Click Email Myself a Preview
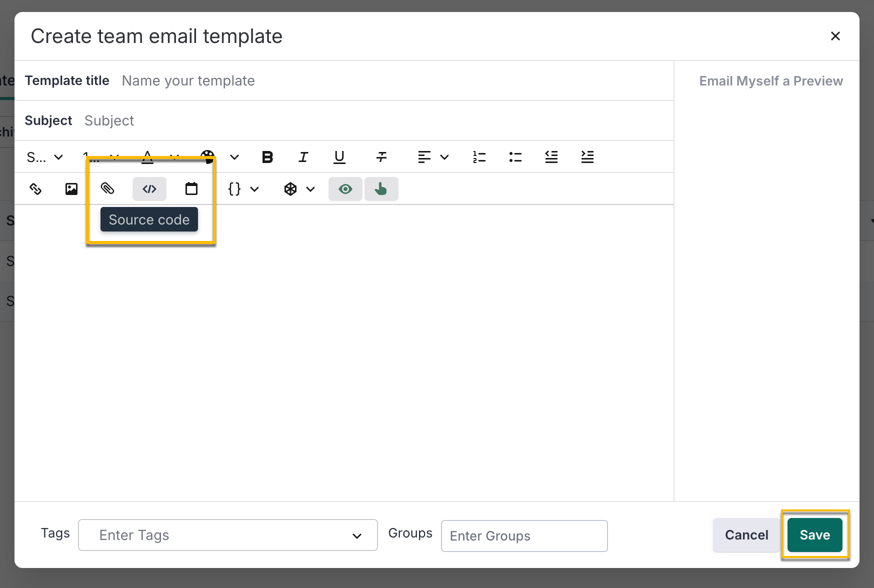This screenshot has width=874, height=588. tap(770, 80)
